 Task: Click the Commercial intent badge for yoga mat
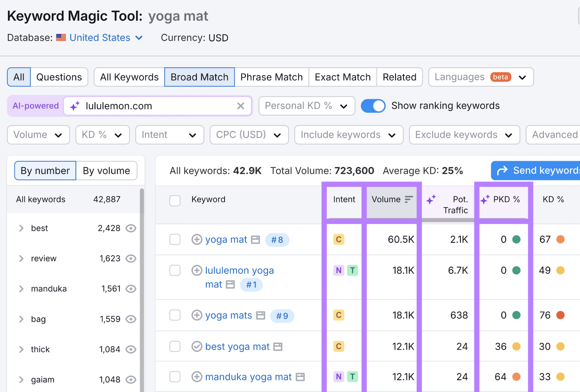point(338,239)
